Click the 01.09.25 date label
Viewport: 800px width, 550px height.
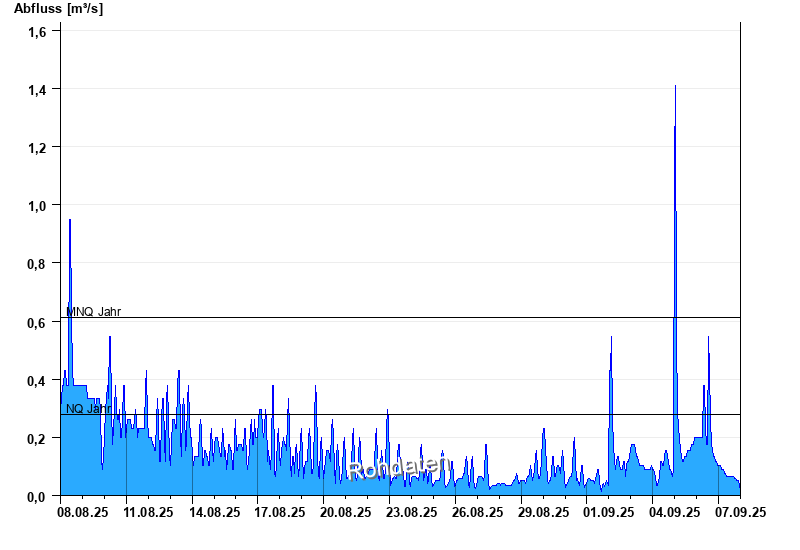coord(609,512)
